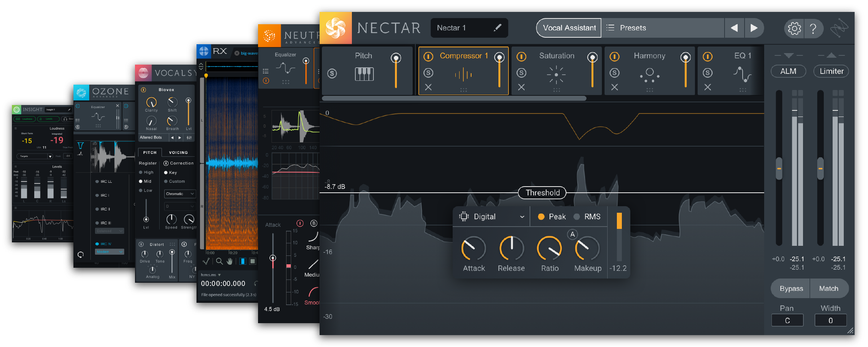Open Nectar help question mark icon

(813, 28)
